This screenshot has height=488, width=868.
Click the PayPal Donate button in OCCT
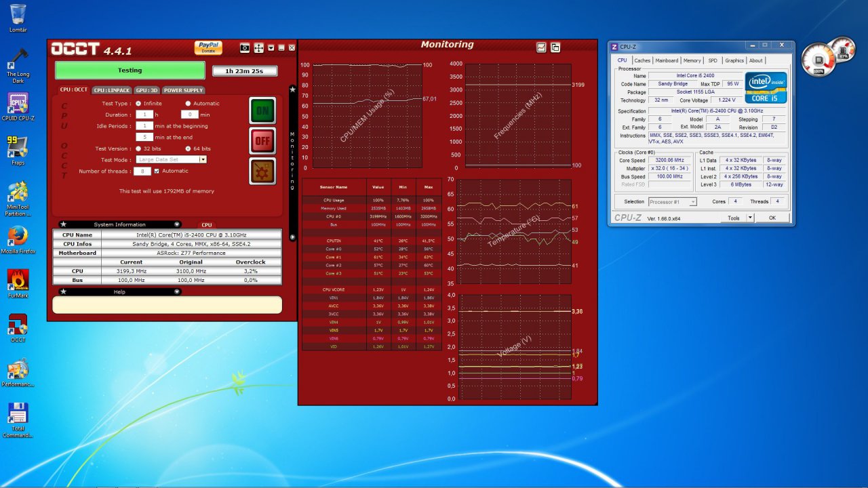pyautogui.click(x=208, y=47)
